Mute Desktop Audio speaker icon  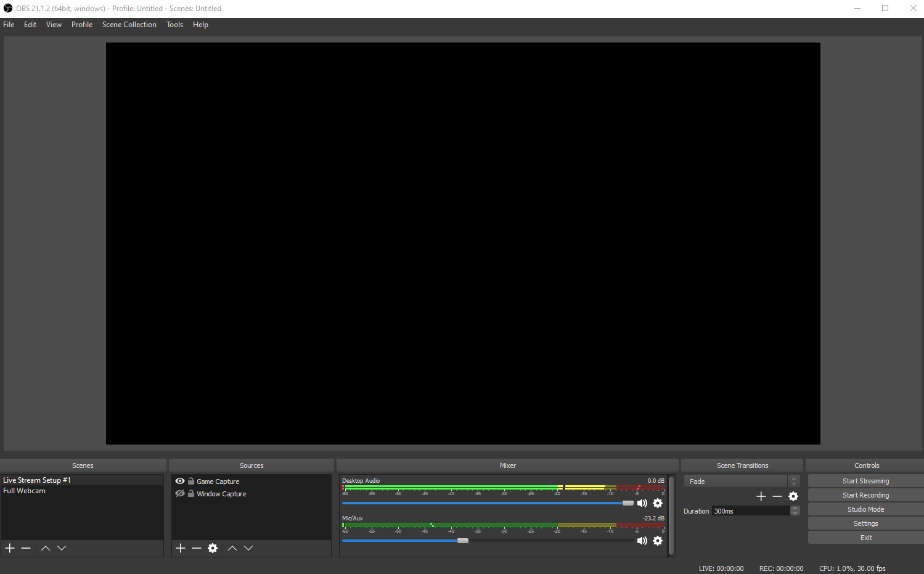pos(642,503)
